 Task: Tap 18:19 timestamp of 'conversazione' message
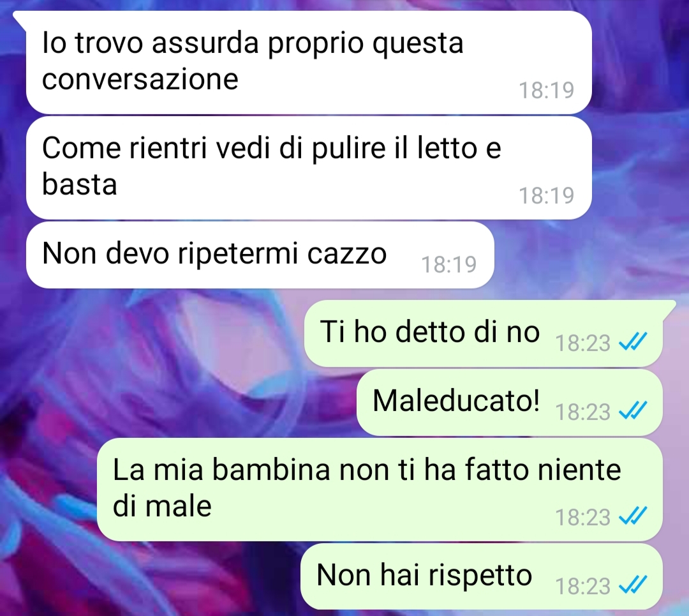(547, 91)
